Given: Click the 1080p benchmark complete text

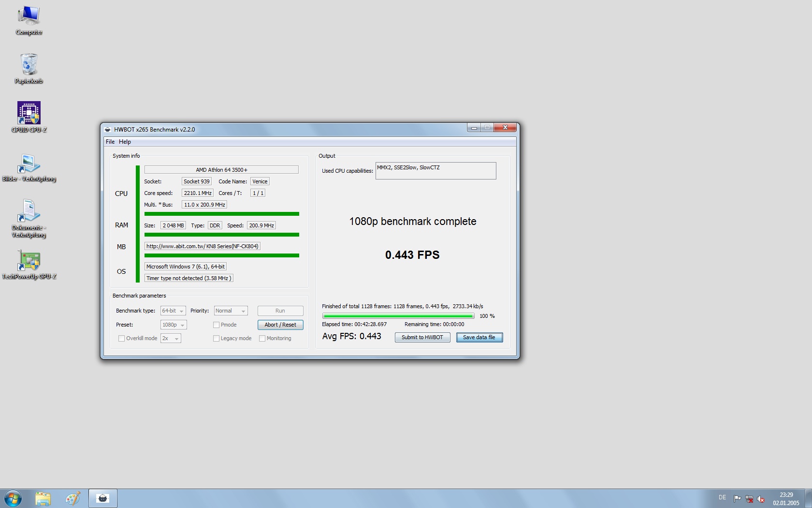Looking at the screenshot, I should (413, 222).
